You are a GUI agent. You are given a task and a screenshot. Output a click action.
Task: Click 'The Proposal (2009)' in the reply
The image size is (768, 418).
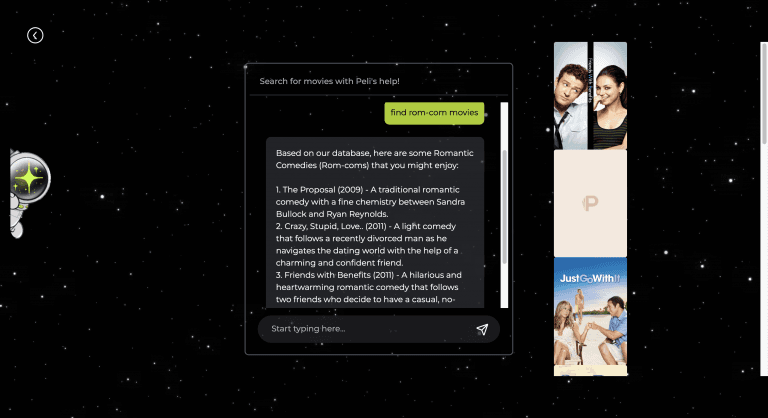[x=323, y=190]
